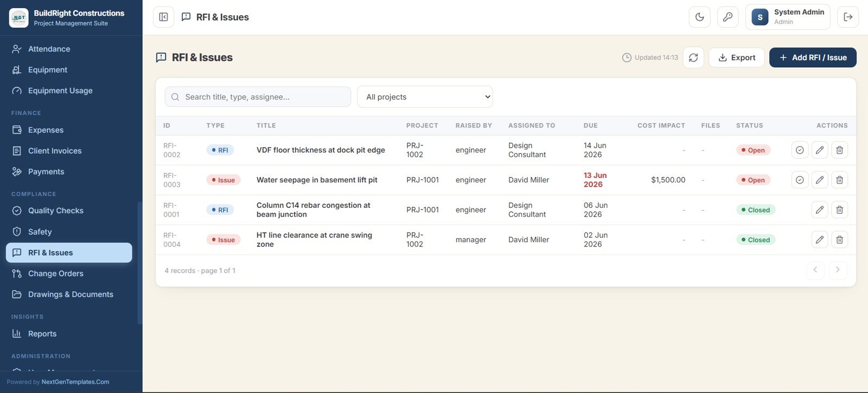
Task: Edit RFI-0002 with the pencil icon
Action: click(820, 150)
